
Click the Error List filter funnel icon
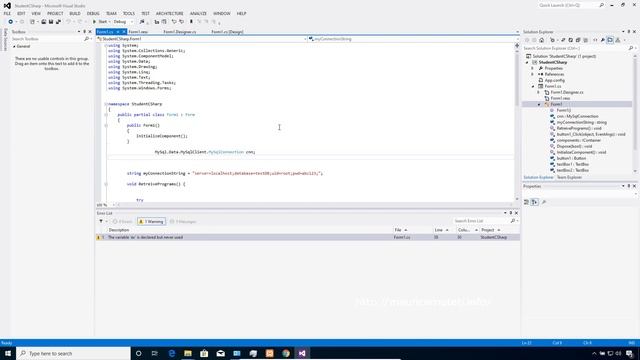click(x=101, y=221)
